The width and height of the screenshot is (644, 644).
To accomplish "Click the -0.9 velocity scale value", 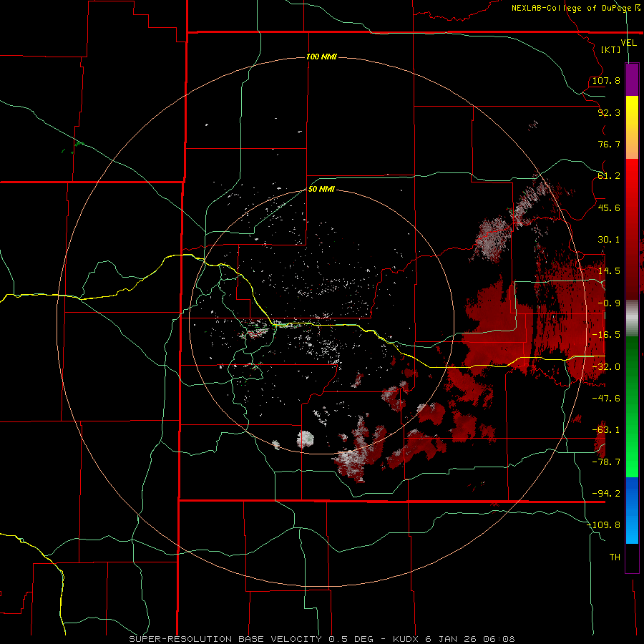I will [609, 303].
